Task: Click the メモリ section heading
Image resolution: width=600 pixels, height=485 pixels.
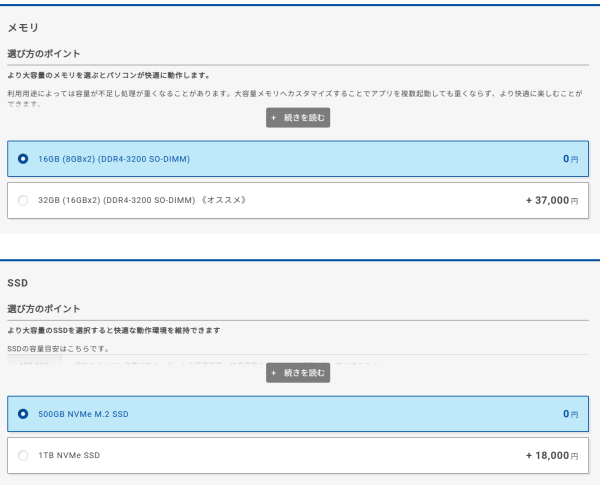Action: point(23,28)
